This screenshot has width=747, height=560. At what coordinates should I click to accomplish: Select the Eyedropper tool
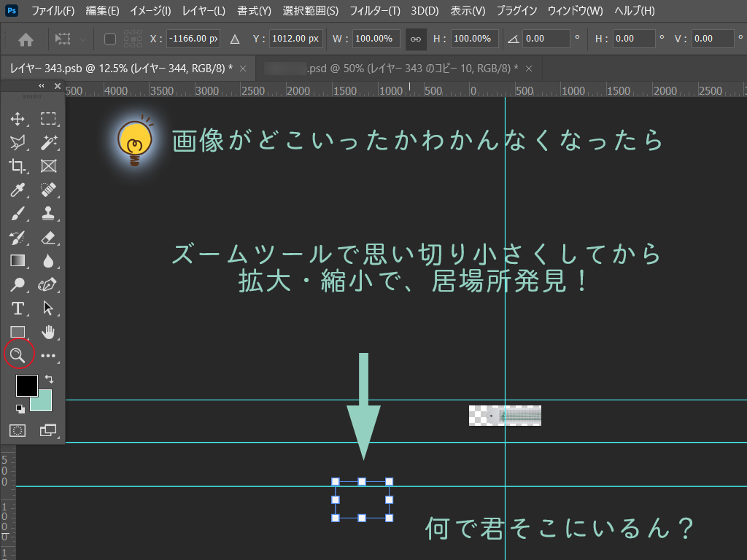[18, 190]
